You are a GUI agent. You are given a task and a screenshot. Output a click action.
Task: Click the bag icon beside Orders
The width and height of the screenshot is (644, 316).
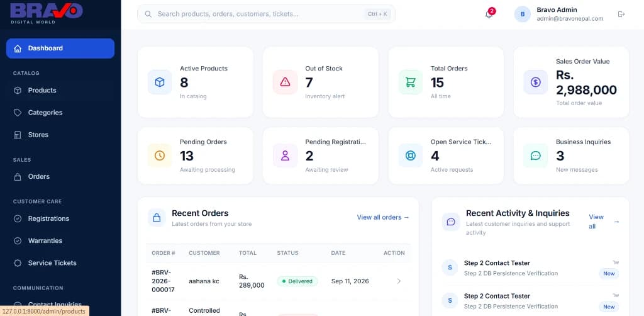coord(18,177)
